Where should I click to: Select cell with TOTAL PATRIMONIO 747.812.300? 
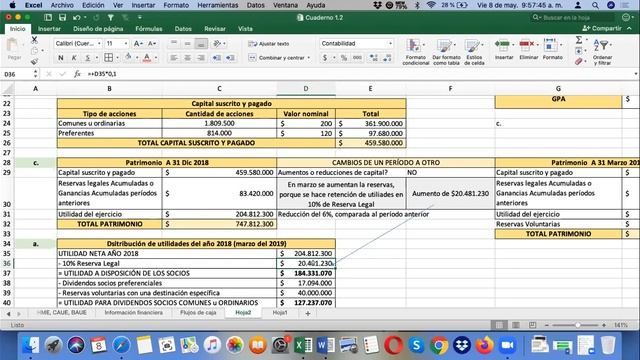point(219,224)
